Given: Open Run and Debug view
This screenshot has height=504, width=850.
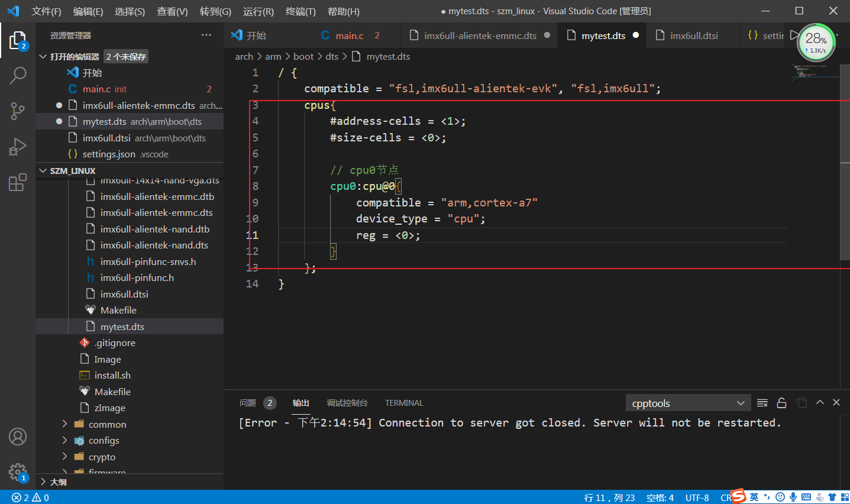Looking at the screenshot, I should [x=18, y=146].
